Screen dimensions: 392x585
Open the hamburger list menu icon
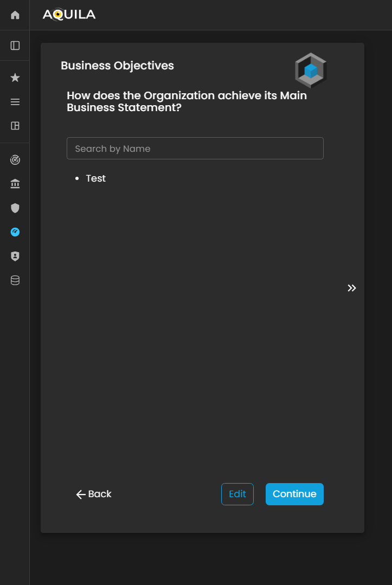(15, 102)
